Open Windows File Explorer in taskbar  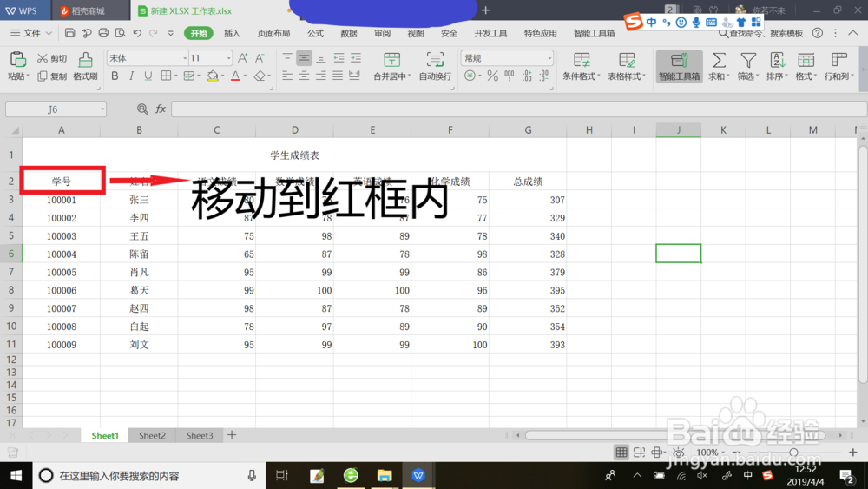coord(385,475)
